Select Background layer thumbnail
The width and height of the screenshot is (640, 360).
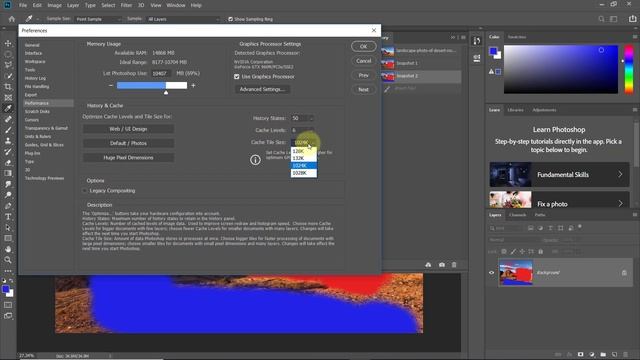point(516,273)
